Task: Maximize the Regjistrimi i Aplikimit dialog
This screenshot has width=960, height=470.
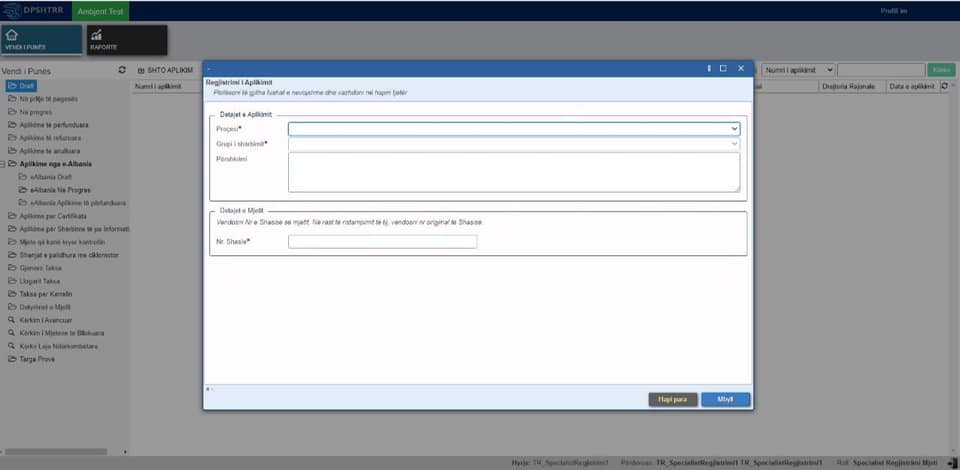Action: (723, 68)
